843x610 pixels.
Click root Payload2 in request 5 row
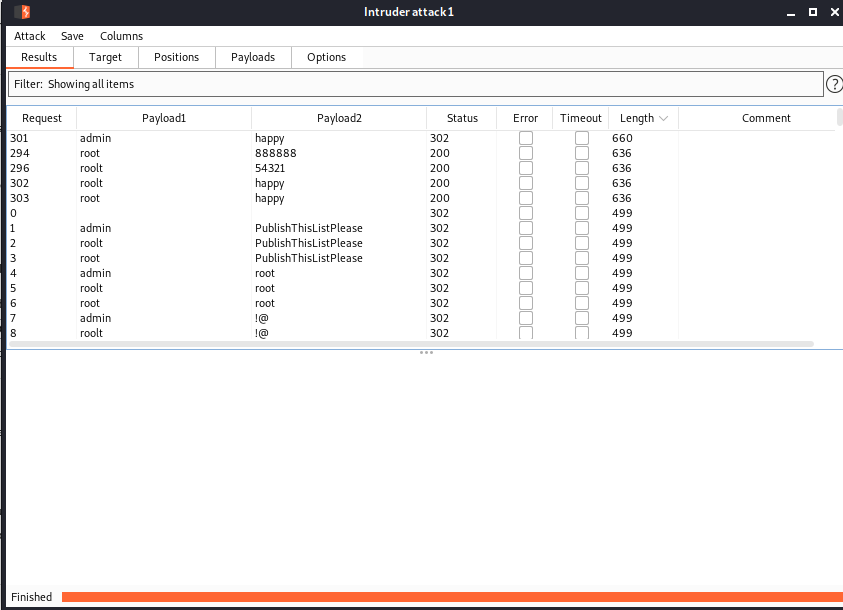point(265,289)
